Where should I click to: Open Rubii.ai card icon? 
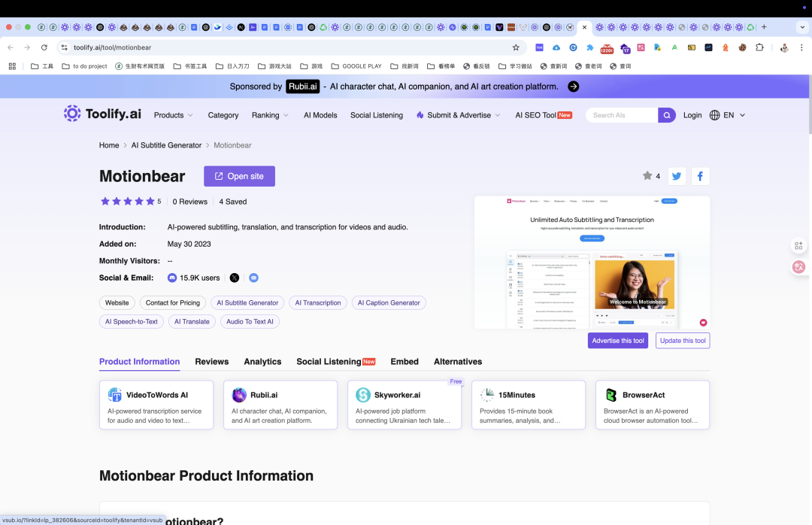pos(239,395)
